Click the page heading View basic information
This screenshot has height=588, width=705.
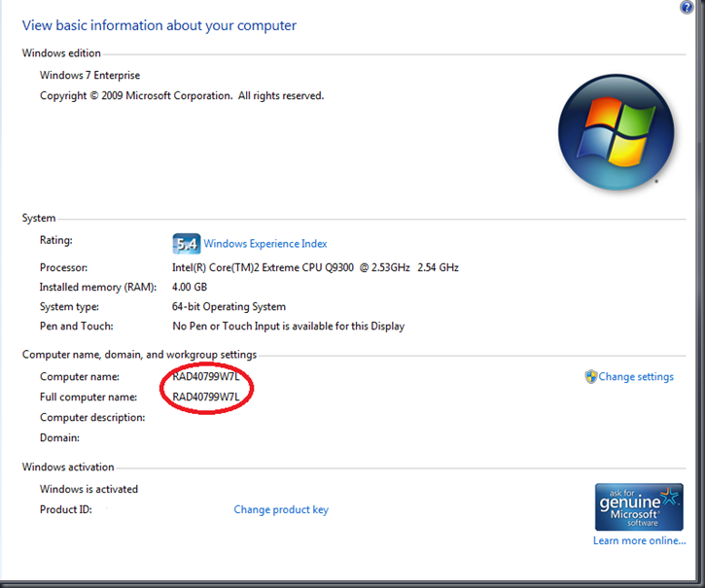159,25
